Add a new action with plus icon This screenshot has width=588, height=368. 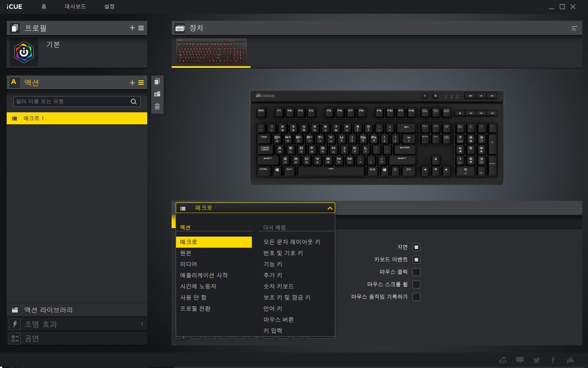click(x=132, y=83)
